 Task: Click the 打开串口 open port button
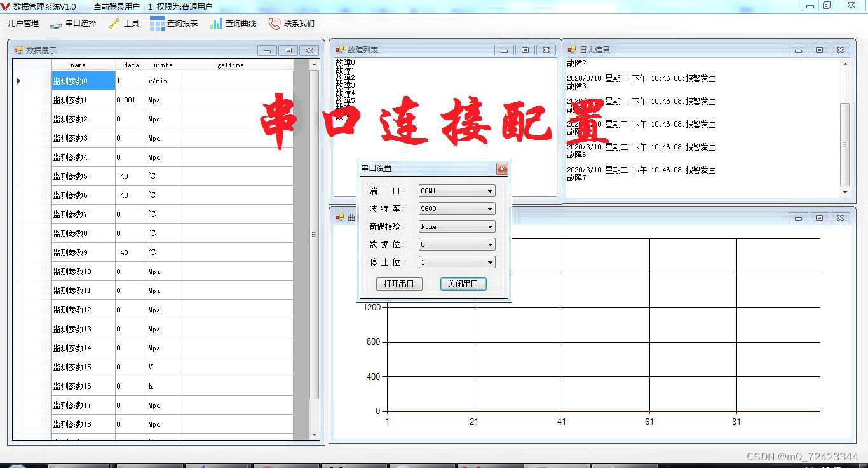coord(399,284)
